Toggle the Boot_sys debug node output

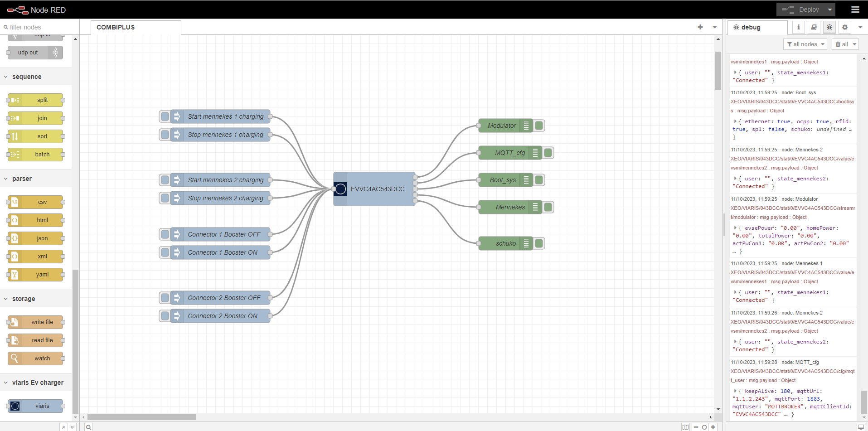(x=539, y=180)
